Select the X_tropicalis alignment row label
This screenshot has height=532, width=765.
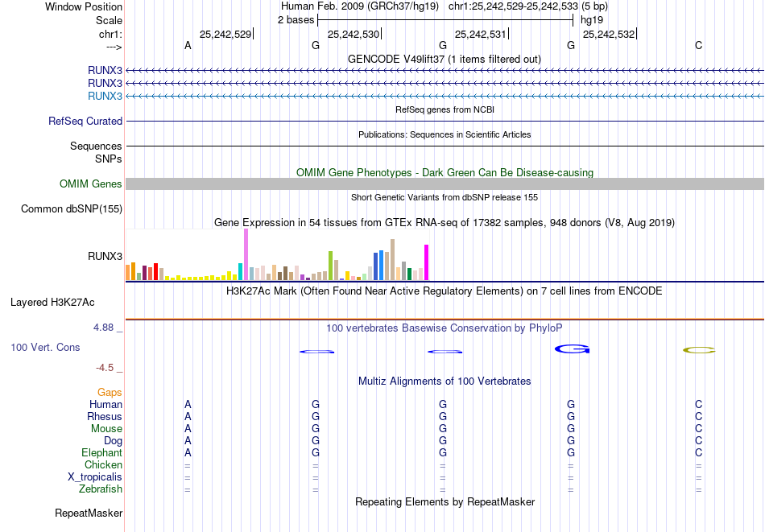95,477
